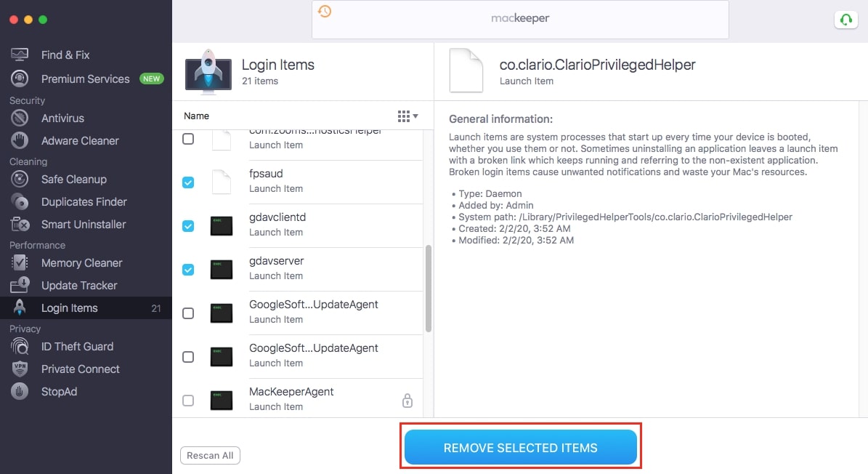Click the Login Items rocket sidebar icon

coord(20,308)
